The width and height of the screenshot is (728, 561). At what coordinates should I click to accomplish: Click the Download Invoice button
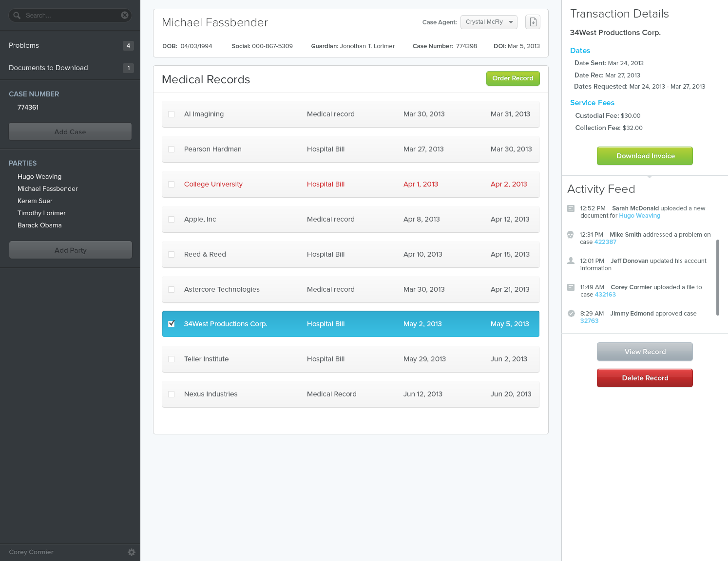coord(645,156)
